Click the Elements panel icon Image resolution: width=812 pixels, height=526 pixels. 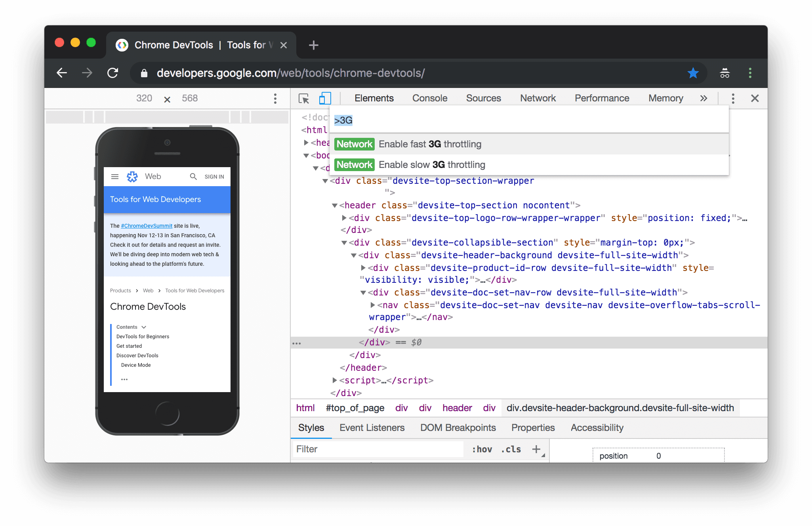374,98
